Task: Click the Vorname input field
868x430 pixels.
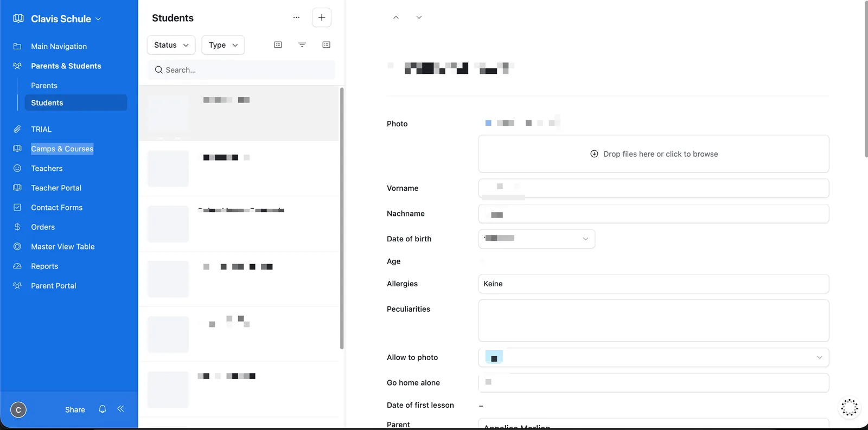Action: tap(654, 188)
